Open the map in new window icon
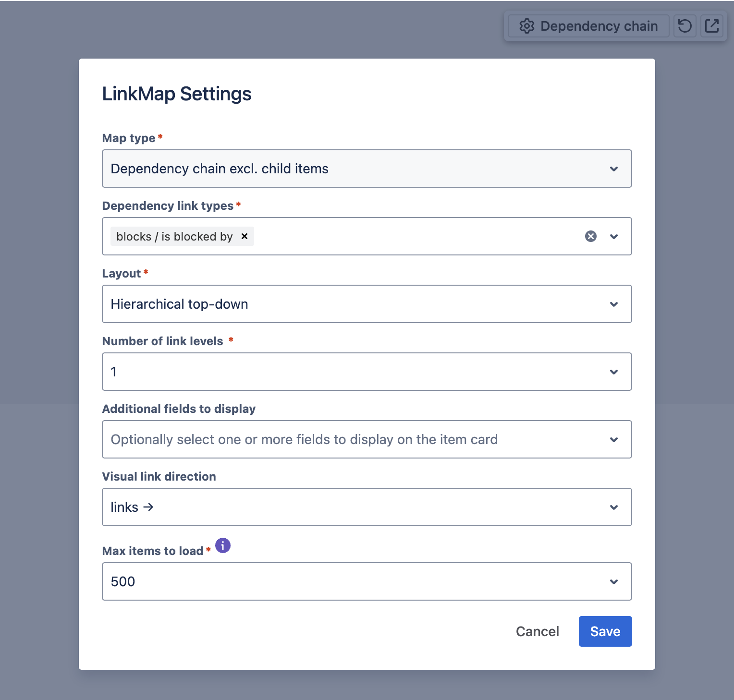The width and height of the screenshot is (734, 700). pyautogui.click(x=712, y=26)
